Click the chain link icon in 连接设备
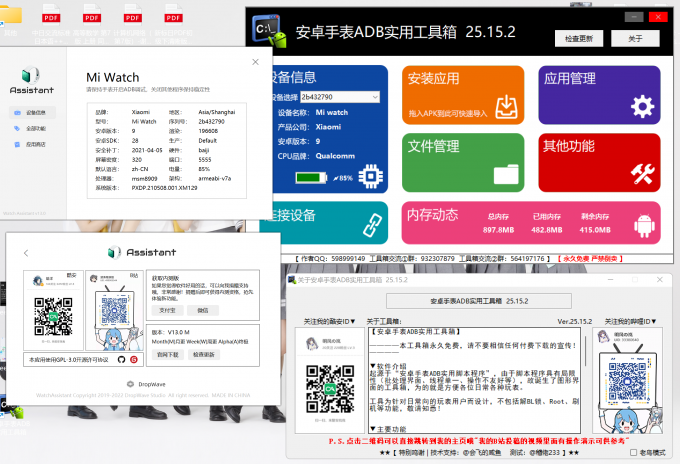This screenshot has width=680, height=464. pyautogui.click(x=372, y=225)
